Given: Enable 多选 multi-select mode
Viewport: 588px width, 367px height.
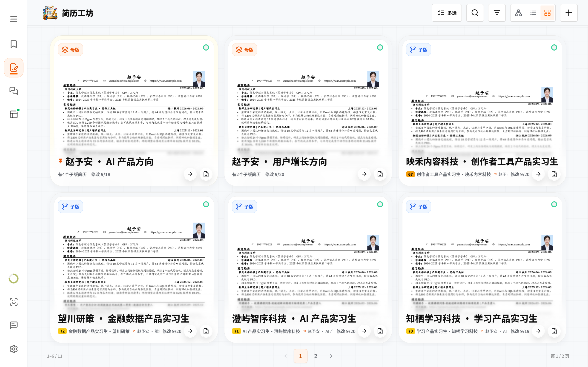Looking at the screenshot, I should click(447, 13).
